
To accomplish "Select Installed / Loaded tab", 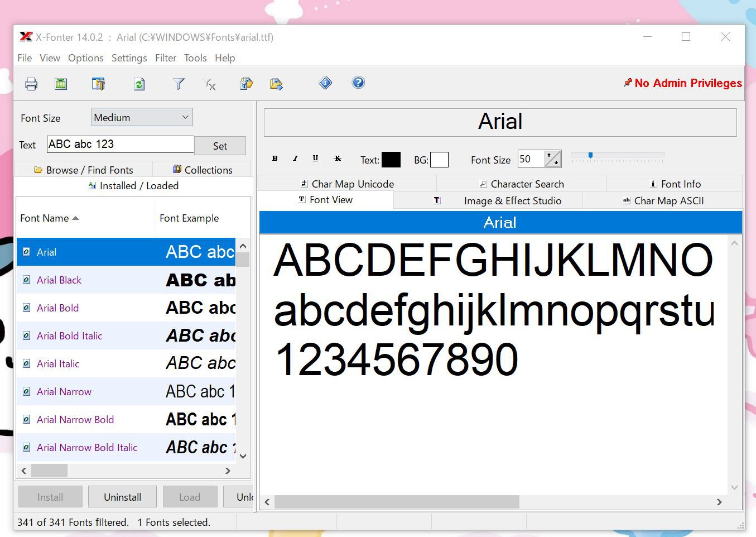I will pos(133,186).
